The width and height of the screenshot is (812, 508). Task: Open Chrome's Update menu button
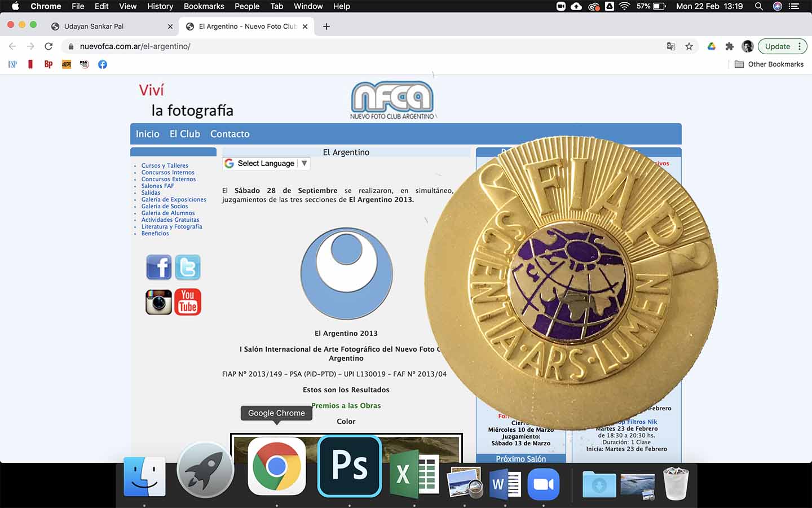783,46
